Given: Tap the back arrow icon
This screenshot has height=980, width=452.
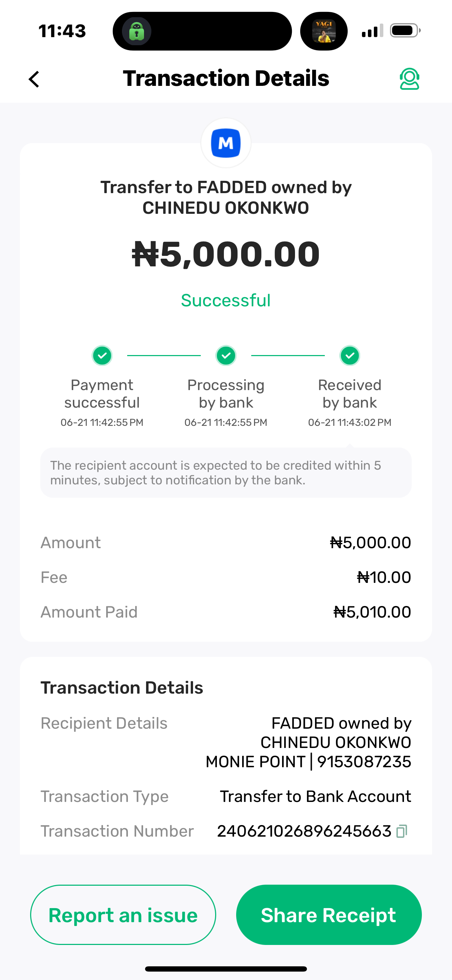Looking at the screenshot, I should tap(34, 79).
